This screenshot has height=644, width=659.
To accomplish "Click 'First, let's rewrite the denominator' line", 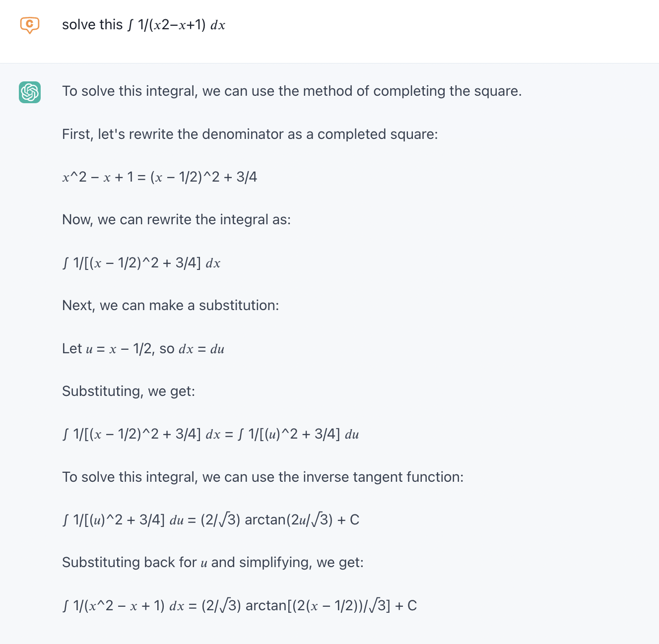I will coord(250,134).
